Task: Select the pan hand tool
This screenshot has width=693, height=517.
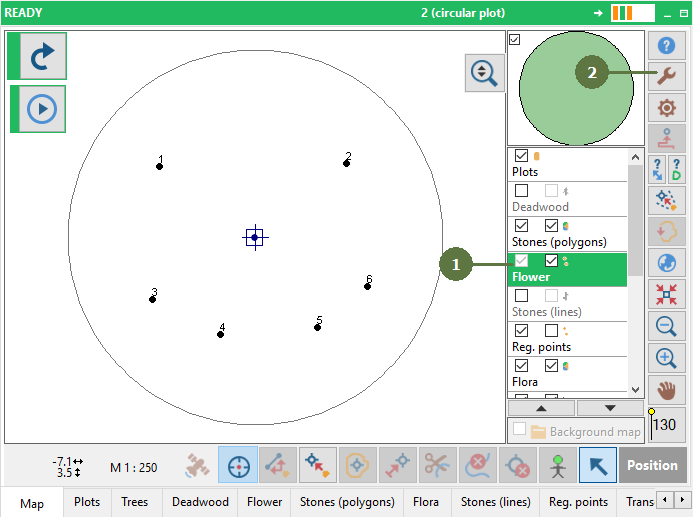Action: pyautogui.click(x=667, y=388)
